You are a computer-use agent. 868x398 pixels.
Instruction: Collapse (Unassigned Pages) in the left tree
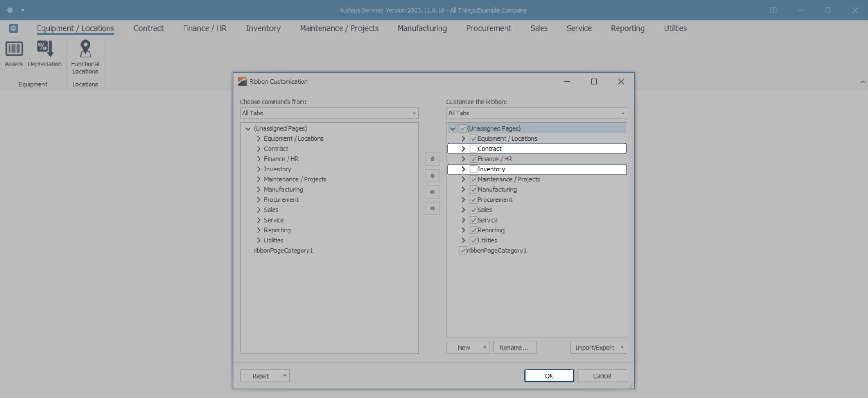248,128
